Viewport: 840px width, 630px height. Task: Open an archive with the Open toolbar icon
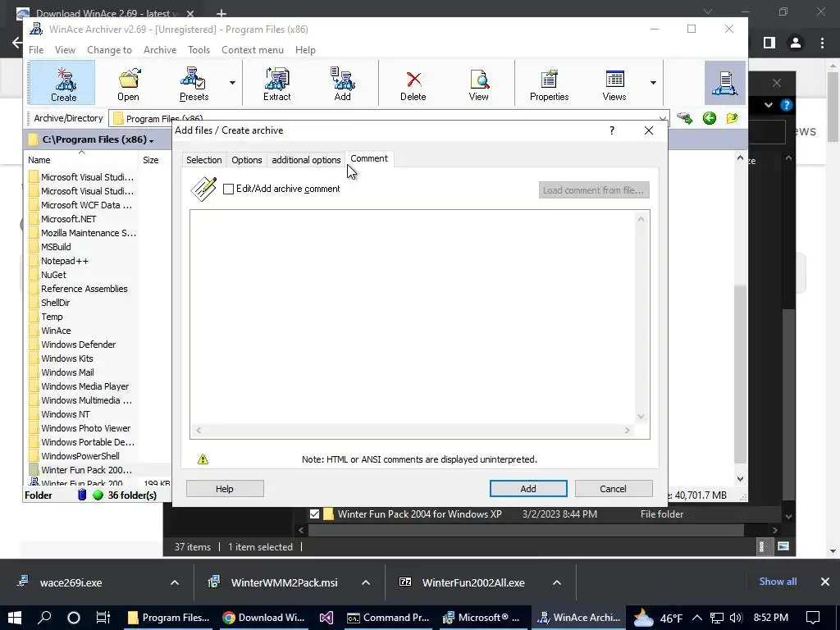(129, 83)
